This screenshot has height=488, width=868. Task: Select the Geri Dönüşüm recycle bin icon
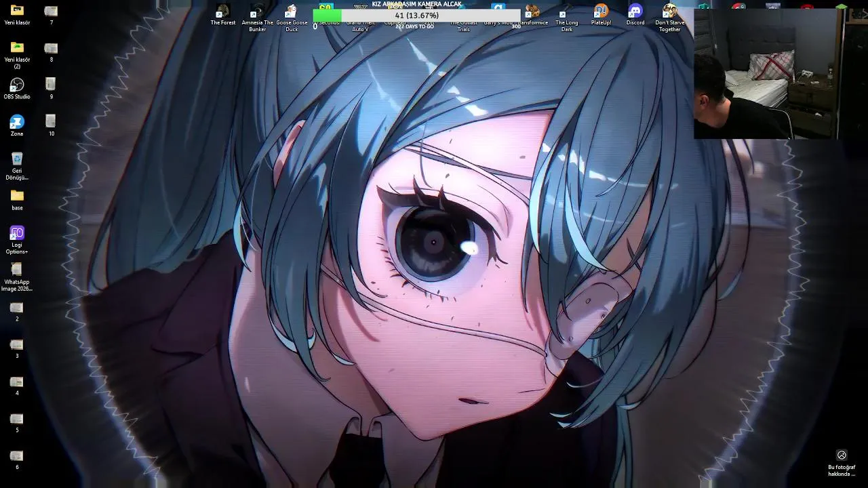click(x=17, y=166)
